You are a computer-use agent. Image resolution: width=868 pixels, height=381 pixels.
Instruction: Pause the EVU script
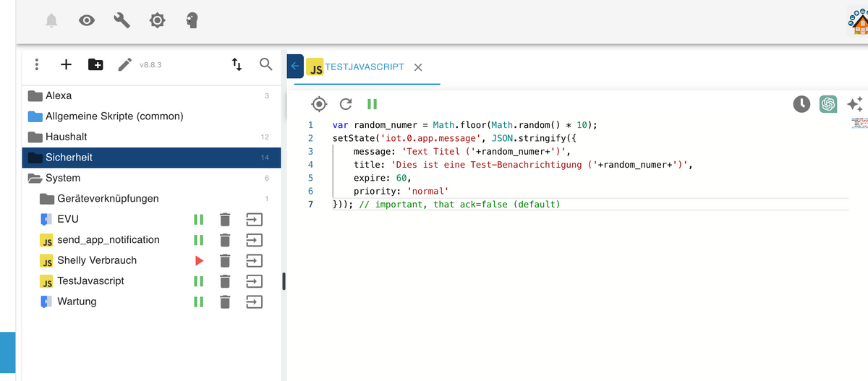[x=198, y=219]
